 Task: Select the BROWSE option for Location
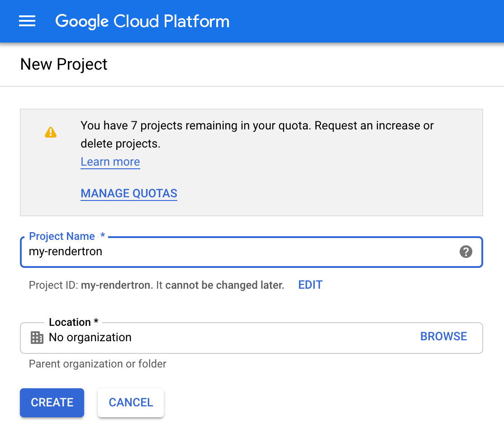coord(443,336)
